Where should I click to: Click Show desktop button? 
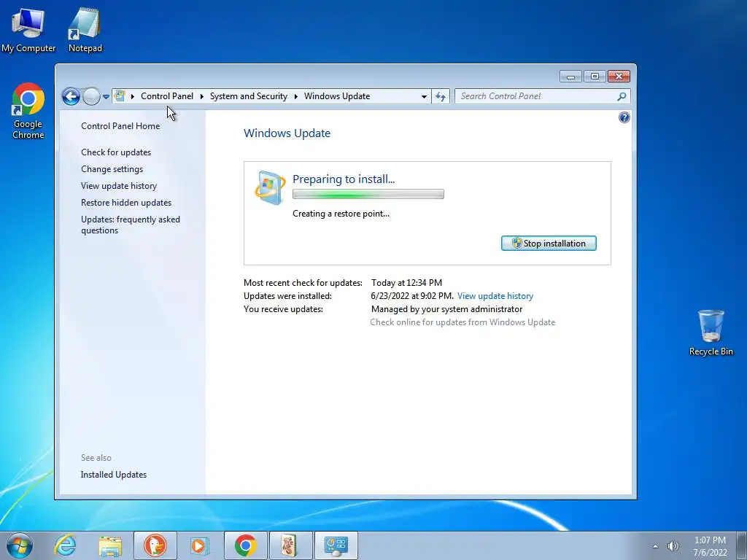742,545
